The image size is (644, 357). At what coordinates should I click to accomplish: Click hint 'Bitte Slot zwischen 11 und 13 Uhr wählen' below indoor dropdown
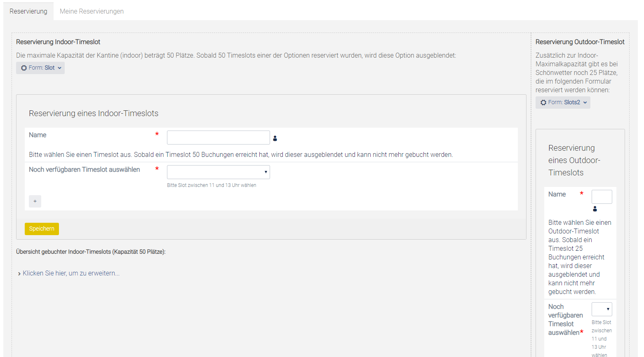212,185
